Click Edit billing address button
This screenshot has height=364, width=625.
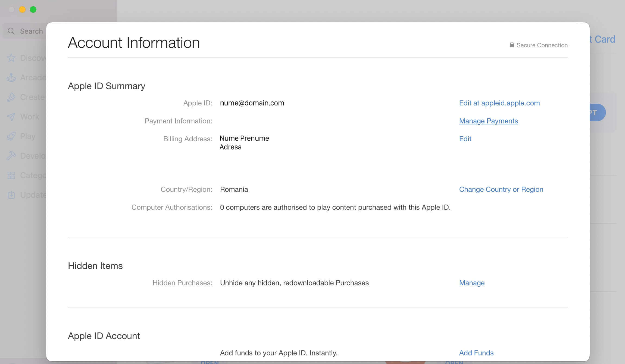click(465, 138)
